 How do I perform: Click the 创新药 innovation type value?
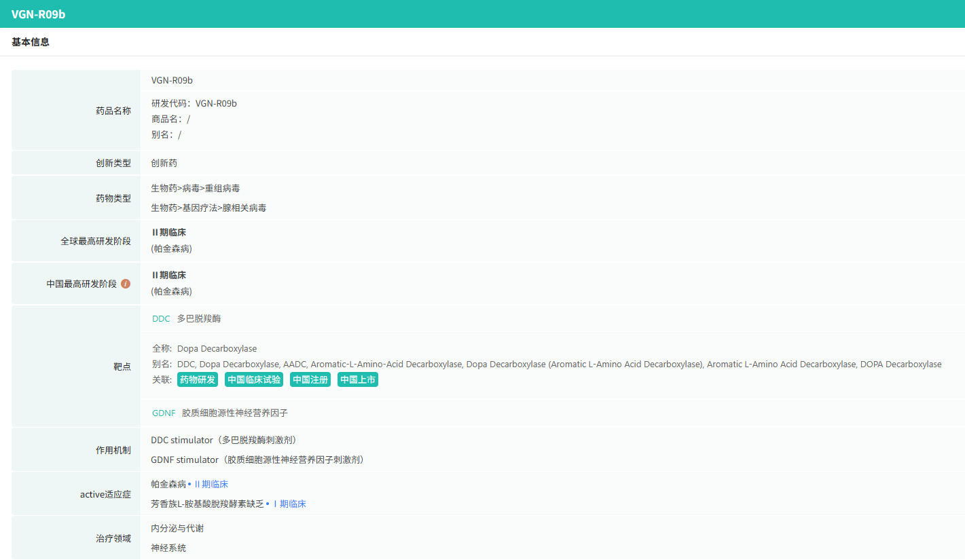click(x=164, y=163)
